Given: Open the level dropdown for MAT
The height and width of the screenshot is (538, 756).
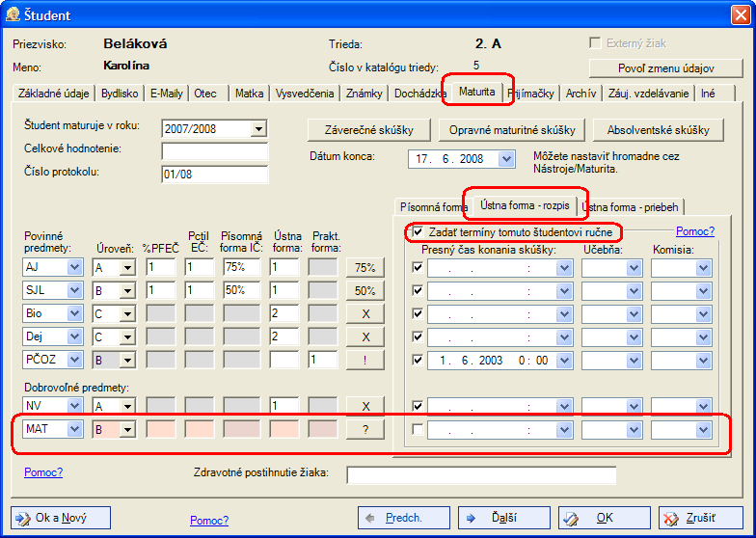Looking at the screenshot, I should click(x=127, y=430).
